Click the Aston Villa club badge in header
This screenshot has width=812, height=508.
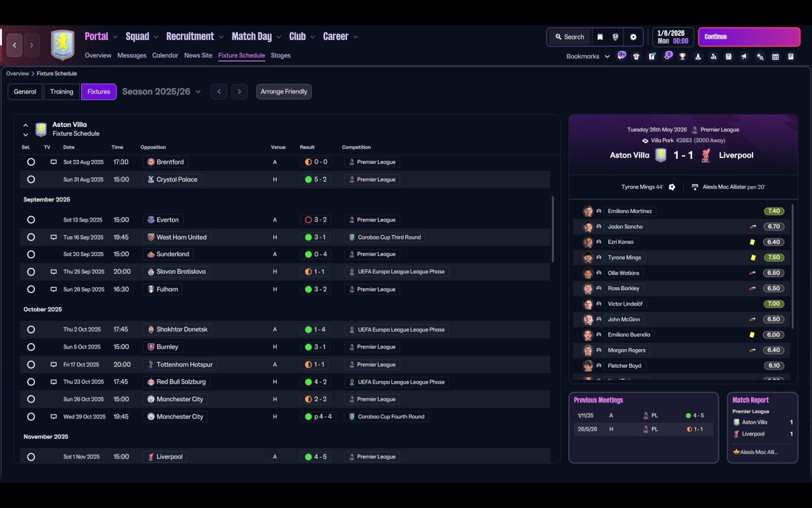tap(63, 45)
